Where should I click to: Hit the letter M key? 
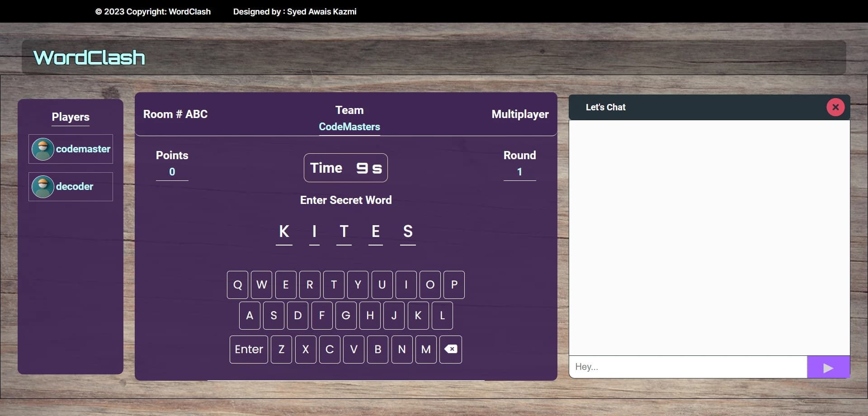[425, 349]
